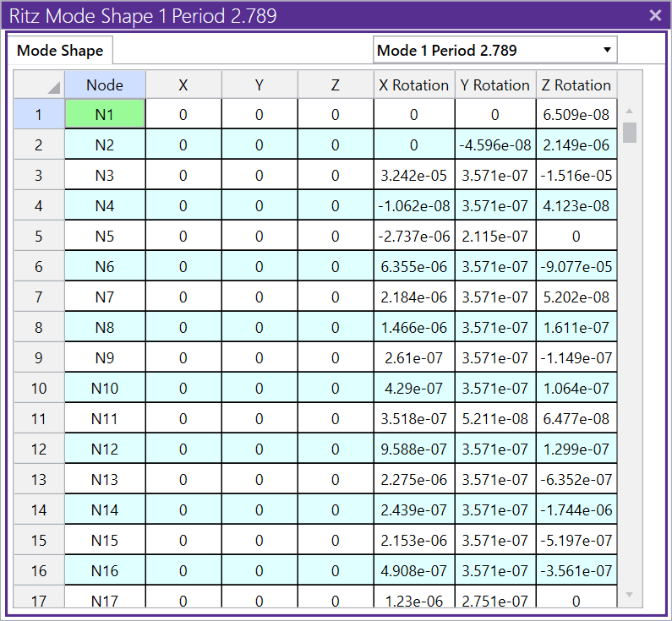The width and height of the screenshot is (672, 621).
Task: Select Z Rotation value -9.077e-05
Action: click(x=576, y=267)
